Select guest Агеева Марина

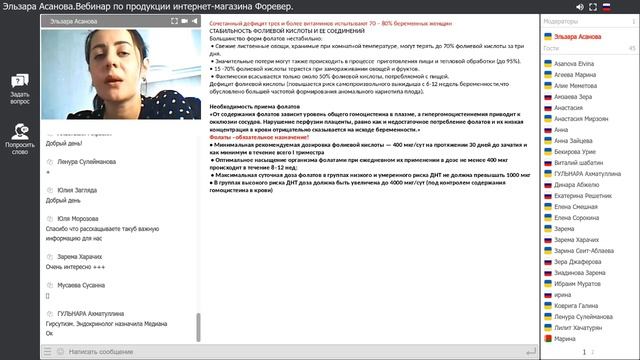pos(575,75)
